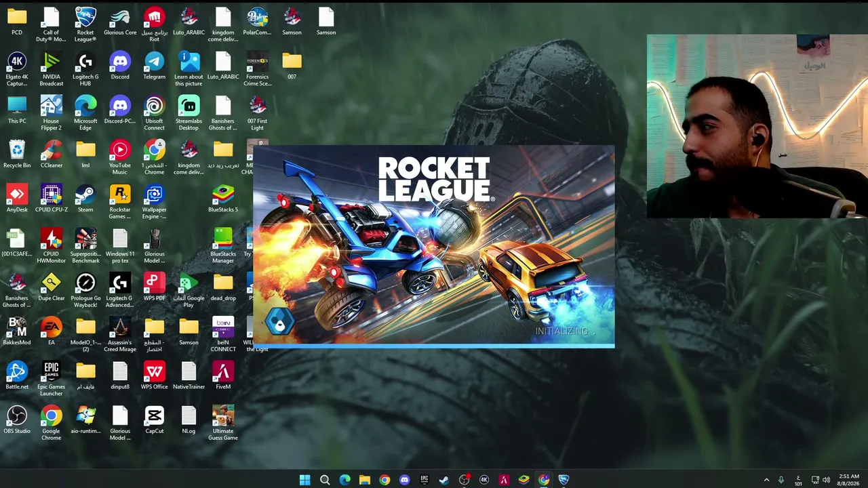Viewport: 868px width, 488px height.
Task: Open the clock and date panel
Action: (x=848, y=480)
